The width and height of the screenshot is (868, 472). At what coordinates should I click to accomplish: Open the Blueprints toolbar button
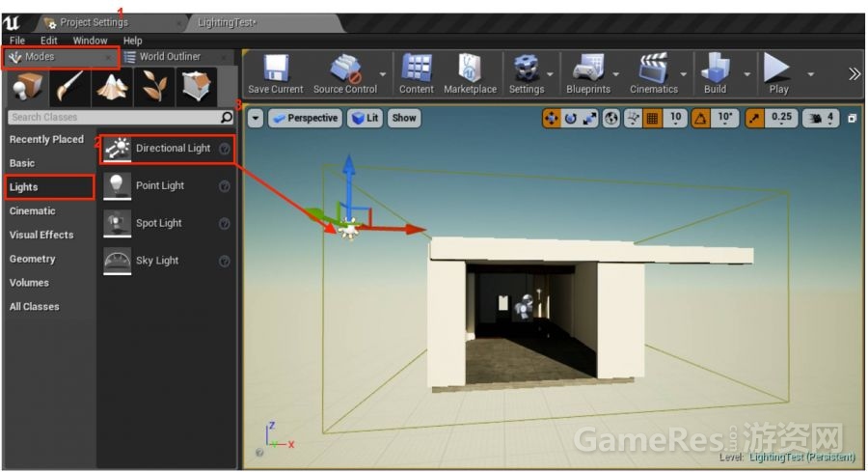[588, 74]
